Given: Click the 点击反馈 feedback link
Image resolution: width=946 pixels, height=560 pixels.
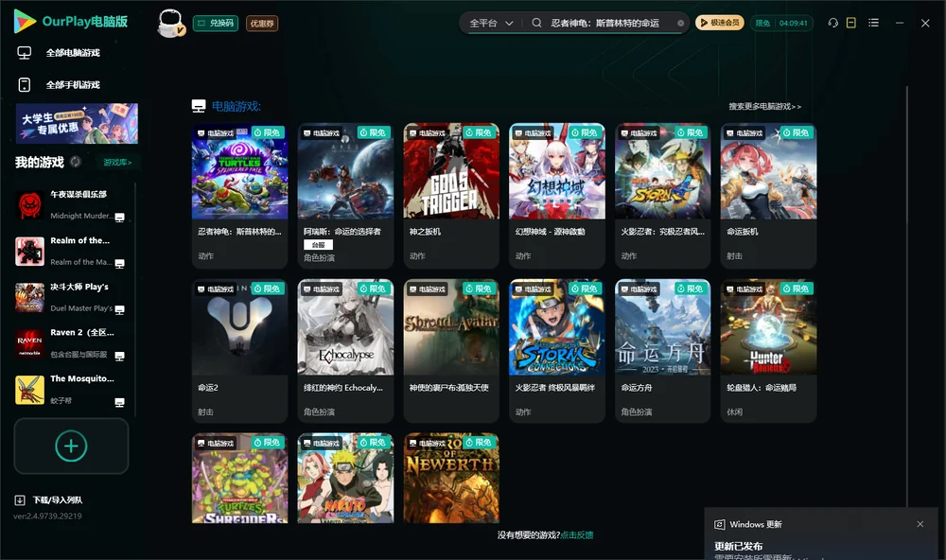Looking at the screenshot, I should point(577,534).
